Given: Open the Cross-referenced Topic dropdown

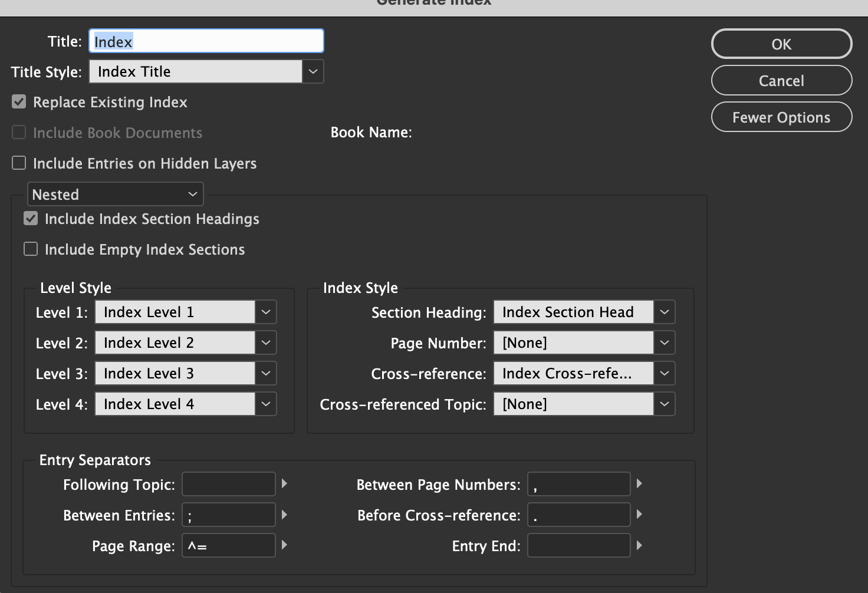Looking at the screenshot, I should coord(664,403).
